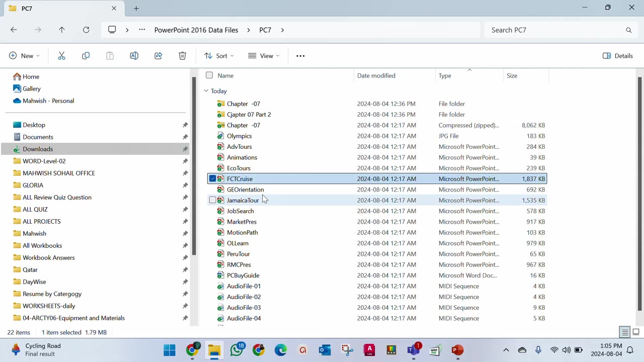The height and width of the screenshot is (362, 644).
Task: Click the This PC monitor breadcrumb icon
Action: 112,30
